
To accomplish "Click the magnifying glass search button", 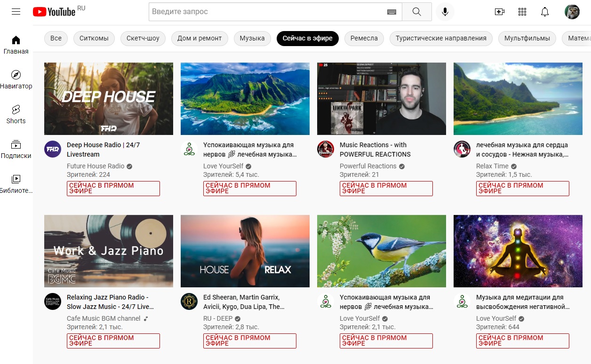I will click(x=417, y=12).
